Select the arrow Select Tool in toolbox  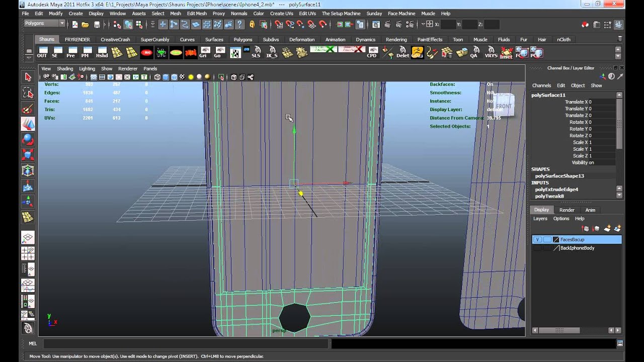click(x=28, y=77)
